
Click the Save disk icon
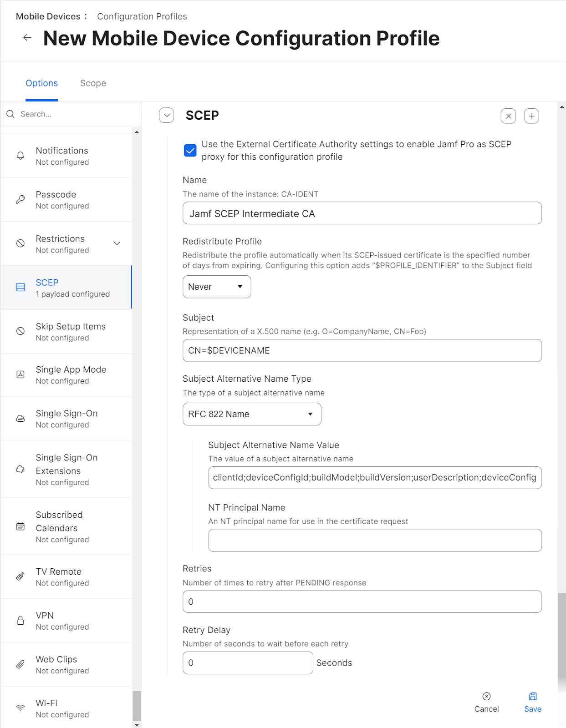[x=533, y=696]
